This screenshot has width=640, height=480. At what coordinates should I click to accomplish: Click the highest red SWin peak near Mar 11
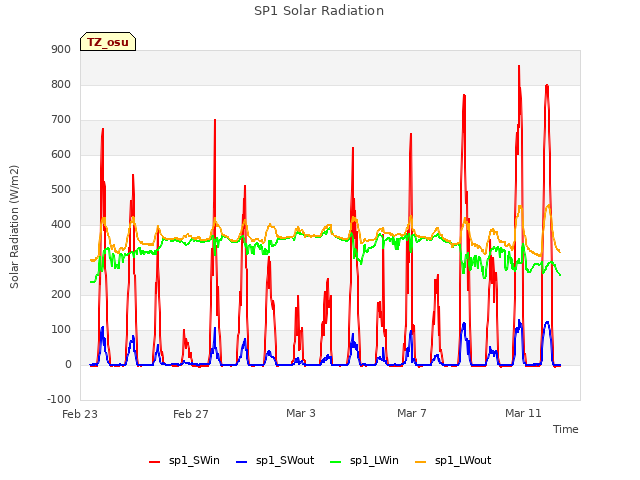coord(519,66)
